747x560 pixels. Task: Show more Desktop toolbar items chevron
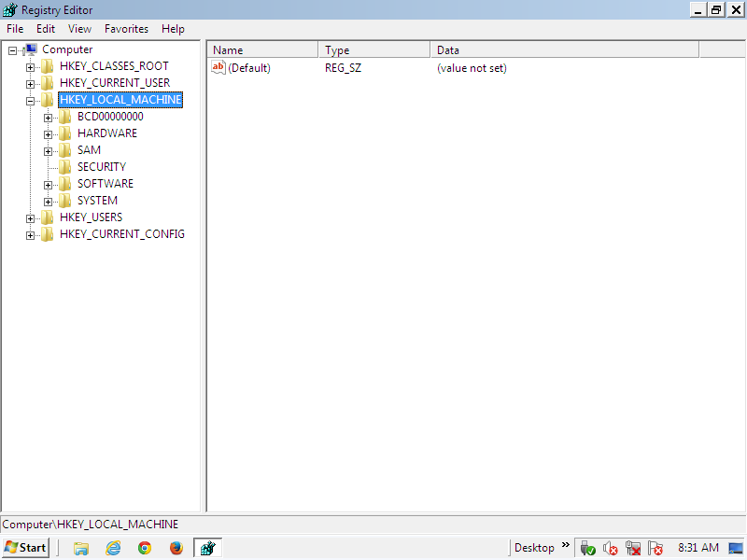[565, 546]
